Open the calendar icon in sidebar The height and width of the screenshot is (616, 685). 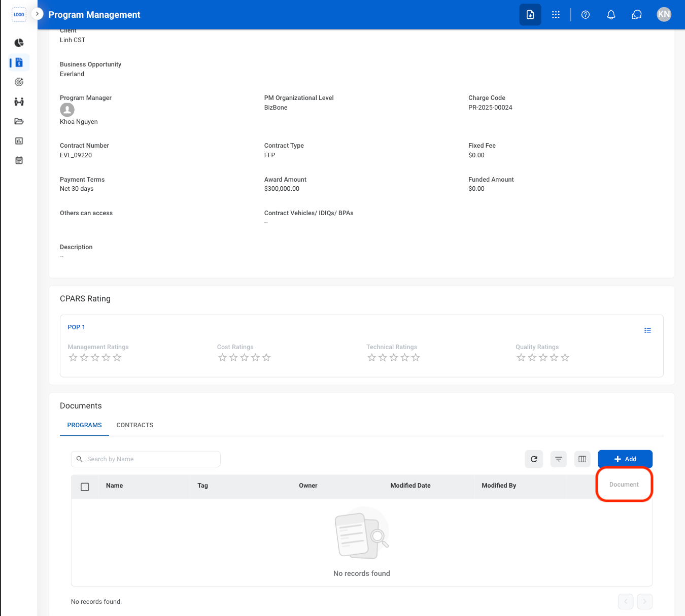[19, 160]
